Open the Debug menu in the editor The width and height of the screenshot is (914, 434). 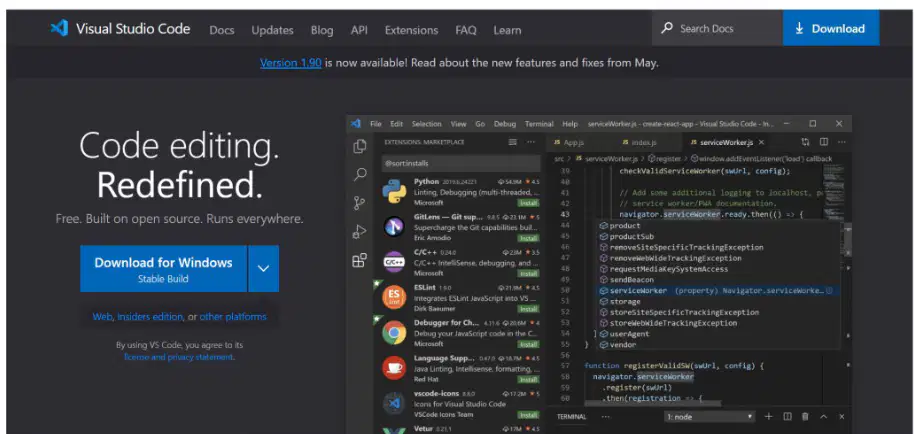[x=505, y=124]
